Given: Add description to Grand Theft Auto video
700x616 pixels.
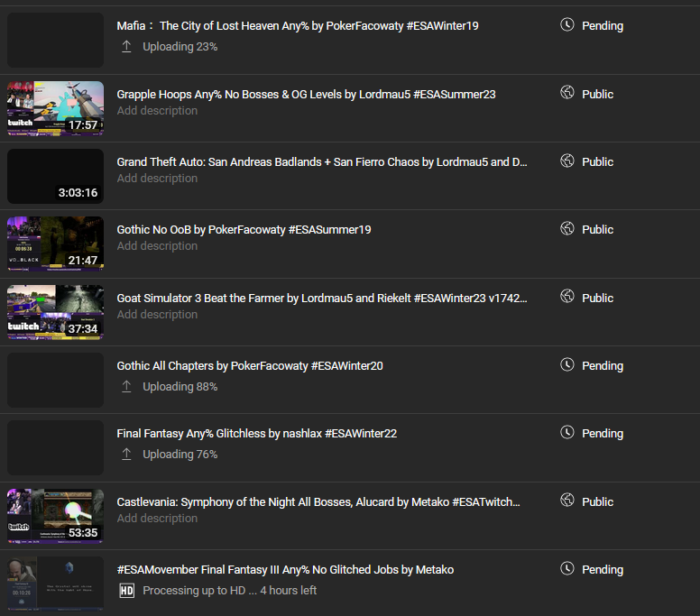Looking at the screenshot, I should 157,179.
